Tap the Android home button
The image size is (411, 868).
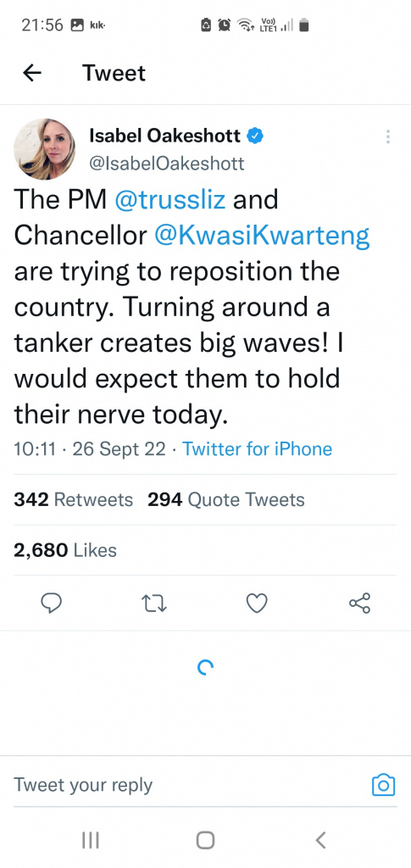click(205, 840)
